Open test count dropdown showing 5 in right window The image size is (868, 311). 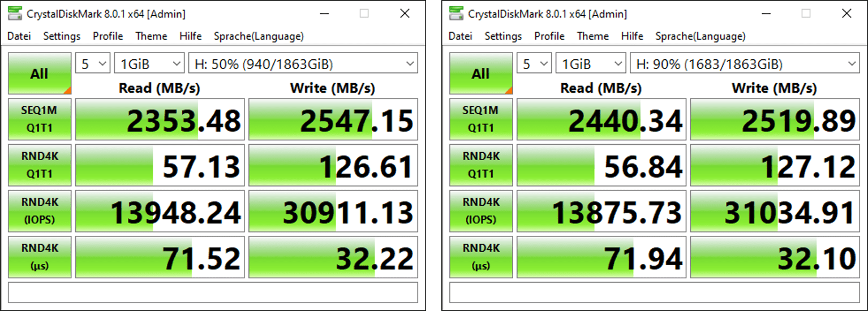(x=534, y=63)
